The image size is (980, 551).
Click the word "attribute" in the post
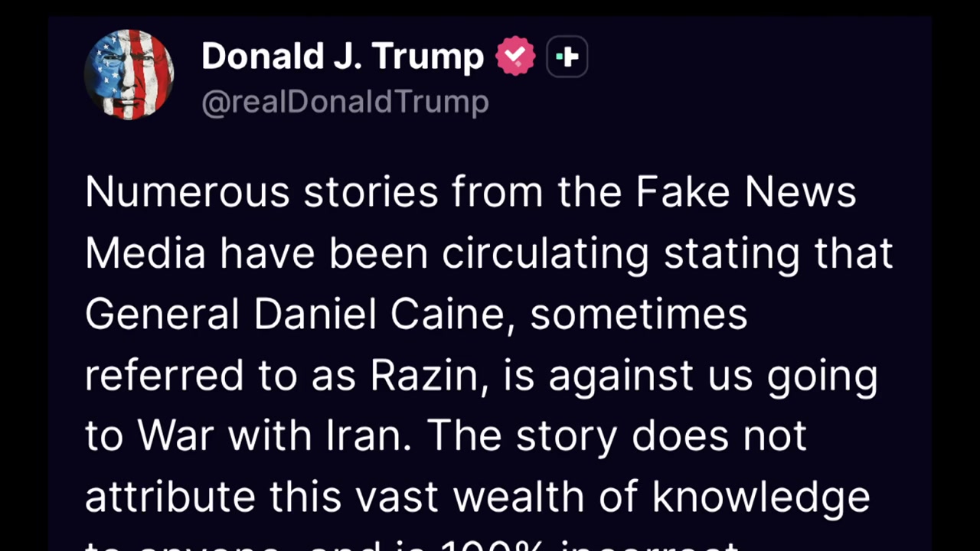(x=170, y=497)
